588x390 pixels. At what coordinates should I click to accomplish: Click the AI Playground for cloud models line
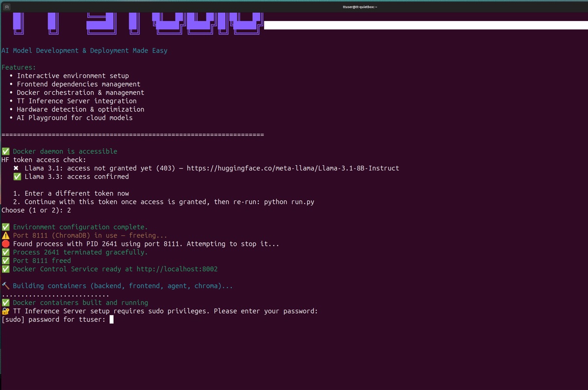[x=74, y=118]
